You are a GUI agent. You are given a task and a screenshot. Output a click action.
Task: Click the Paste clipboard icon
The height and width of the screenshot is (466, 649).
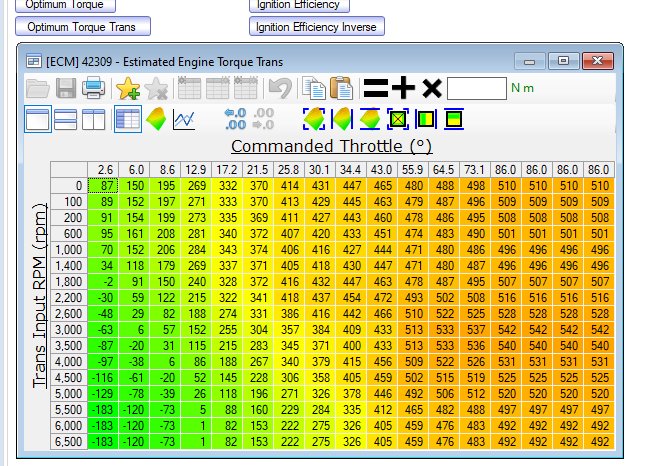tap(341, 88)
